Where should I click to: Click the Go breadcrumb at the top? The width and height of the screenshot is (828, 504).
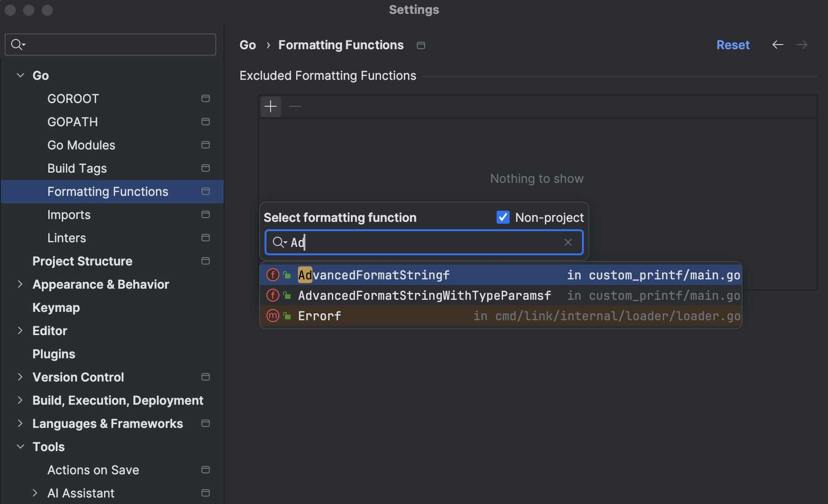[247, 45]
